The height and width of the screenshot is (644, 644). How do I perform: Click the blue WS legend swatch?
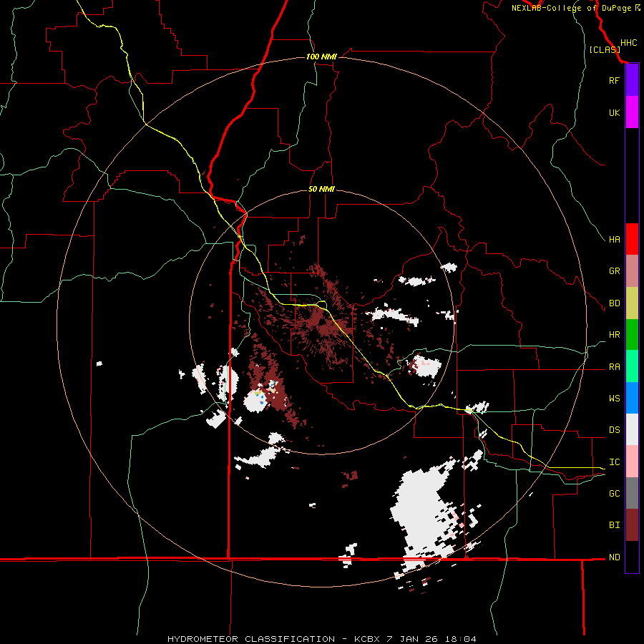click(x=632, y=398)
